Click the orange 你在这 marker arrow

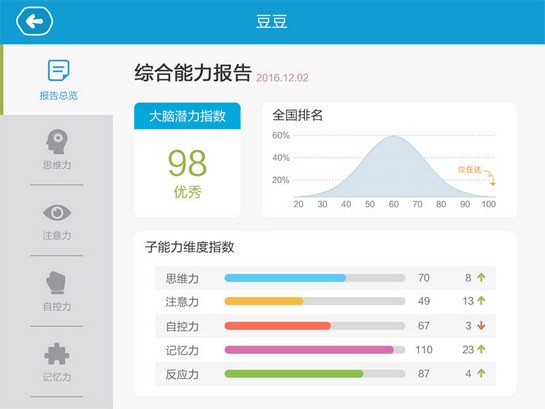coord(490,178)
